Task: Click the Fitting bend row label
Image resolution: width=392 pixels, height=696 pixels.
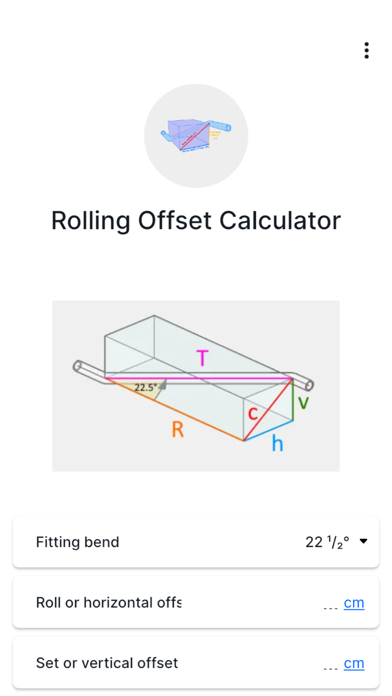Action: [78, 542]
